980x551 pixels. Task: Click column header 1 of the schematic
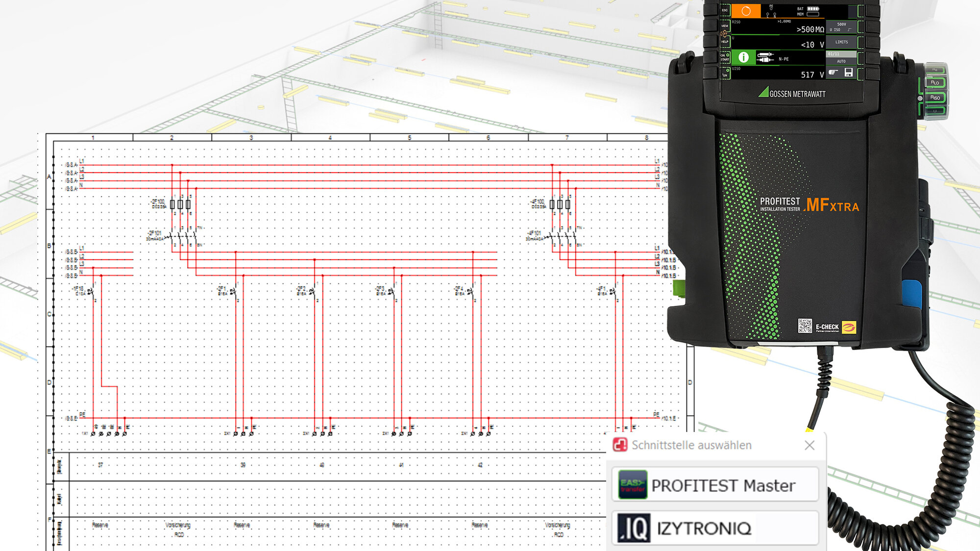[x=93, y=138]
